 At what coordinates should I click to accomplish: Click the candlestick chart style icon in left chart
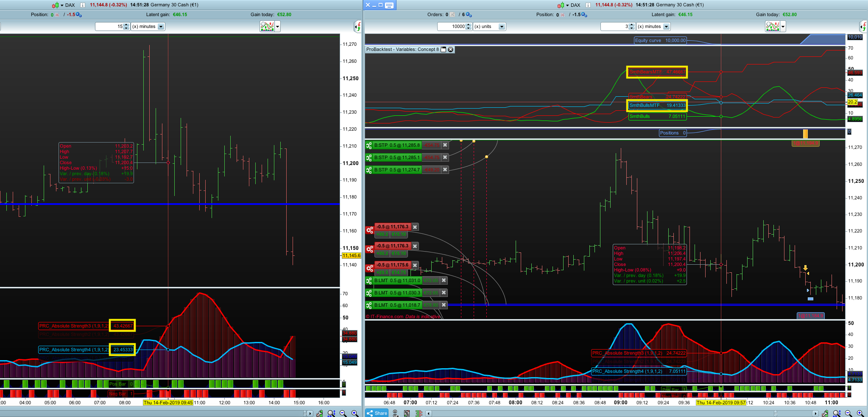(x=55, y=5)
